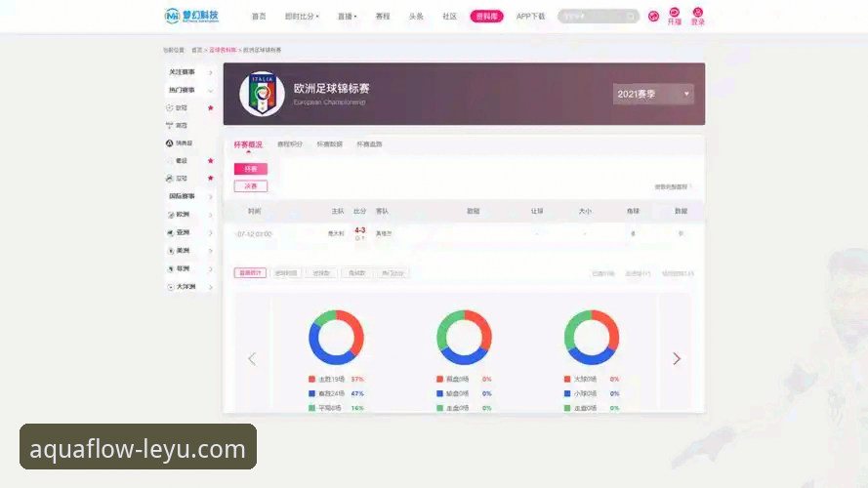Open the APP下载 nav link
This screenshot has width=868, height=488.
(x=530, y=17)
